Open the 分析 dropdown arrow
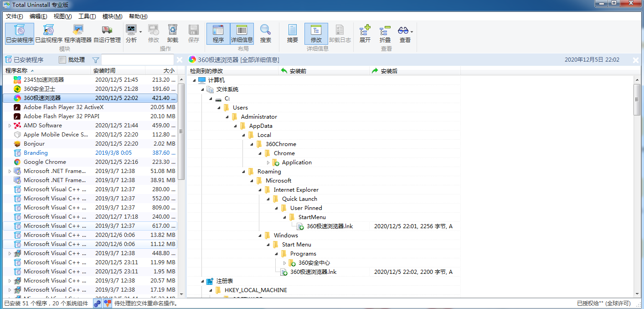 (140, 32)
